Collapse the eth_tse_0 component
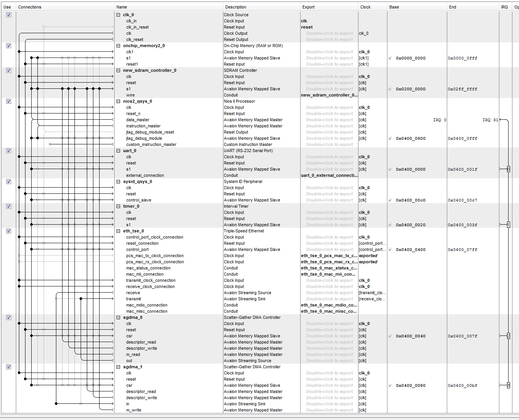Image resolution: width=519 pixels, height=420 pixels. [x=118, y=231]
